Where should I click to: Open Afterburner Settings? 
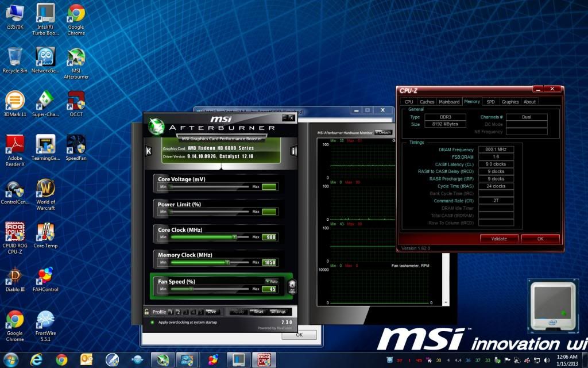click(278, 312)
